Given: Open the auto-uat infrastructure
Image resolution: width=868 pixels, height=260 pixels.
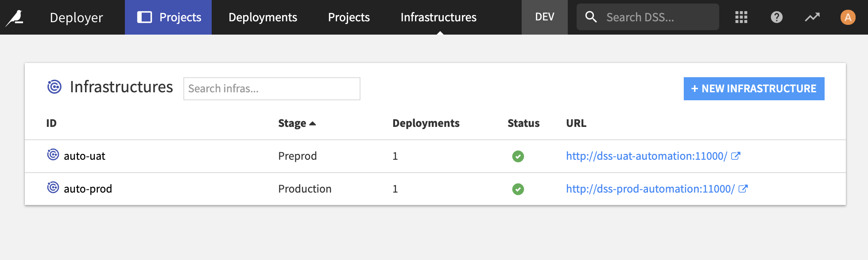Looking at the screenshot, I should tap(85, 156).
